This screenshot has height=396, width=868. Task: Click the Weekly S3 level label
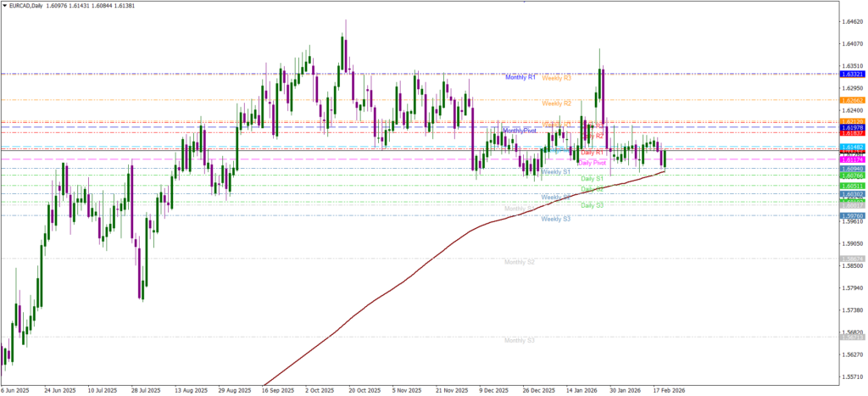555,219
